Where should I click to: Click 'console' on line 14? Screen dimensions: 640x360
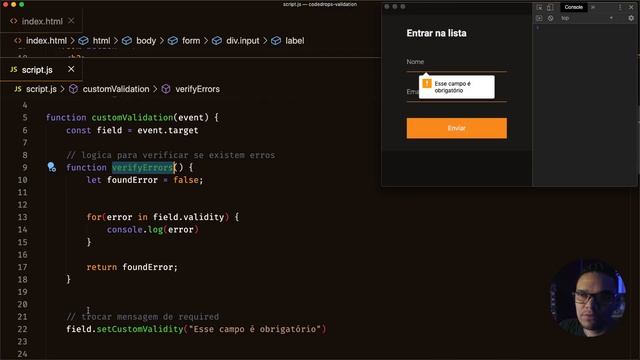point(124,230)
